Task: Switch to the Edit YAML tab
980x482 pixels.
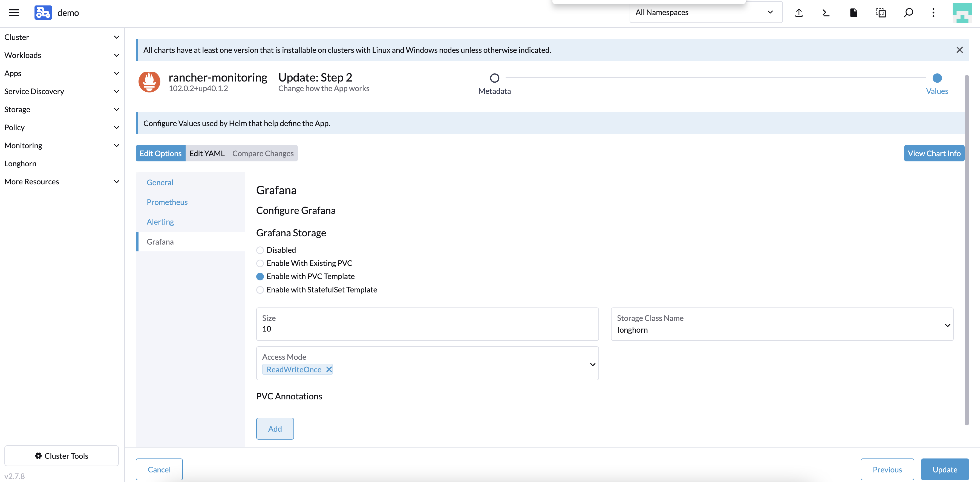Action: 207,153
